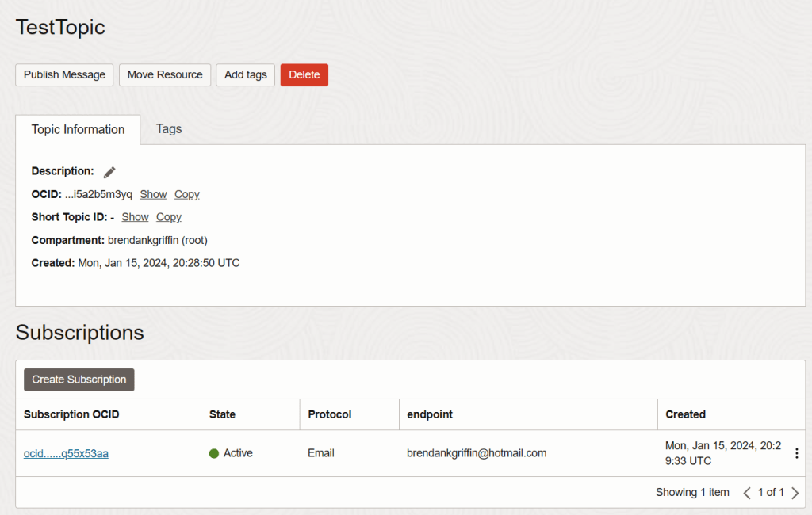Screen dimensions: 812x515
Task: Open the three-dot actions menu for the subscription
Action: click(796, 453)
